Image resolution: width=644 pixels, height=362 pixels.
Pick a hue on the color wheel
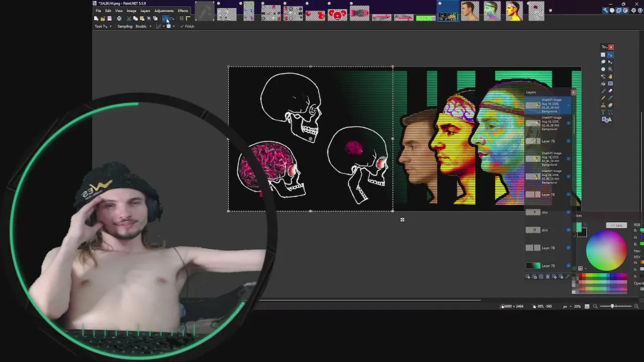[606, 250]
